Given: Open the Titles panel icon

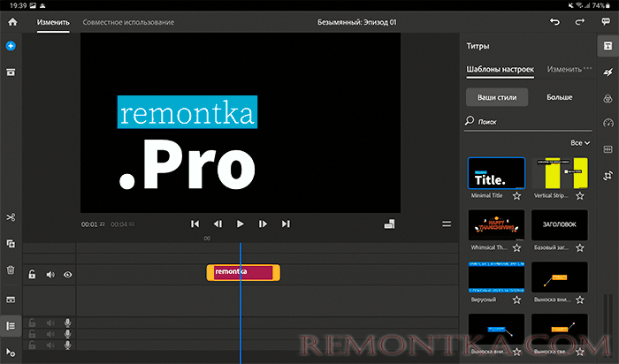Looking at the screenshot, I should tap(608, 46).
